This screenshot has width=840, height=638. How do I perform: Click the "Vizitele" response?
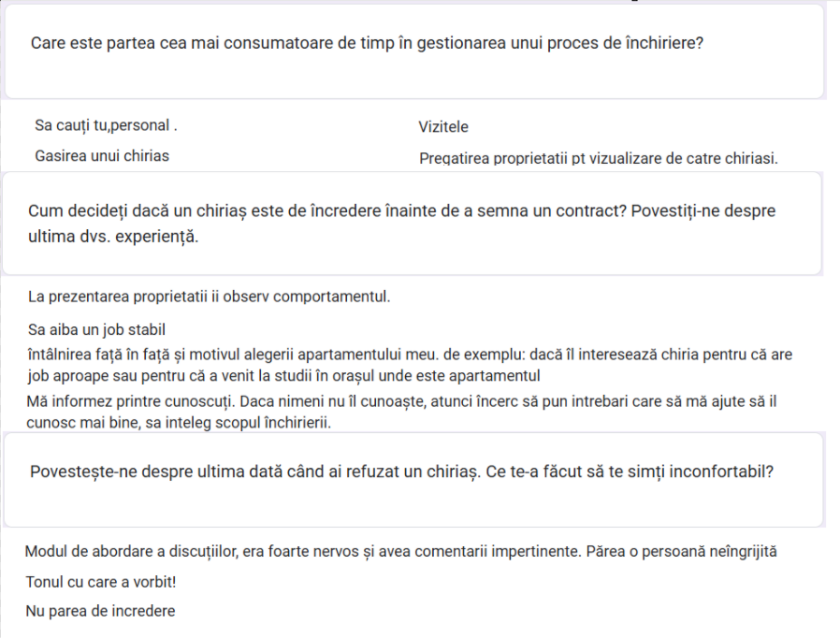coord(443,126)
